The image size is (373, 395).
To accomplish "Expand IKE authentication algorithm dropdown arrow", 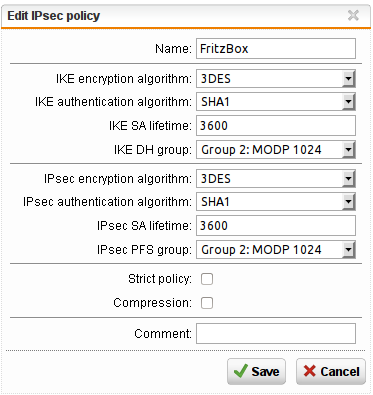I will pyautogui.click(x=348, y=102).
